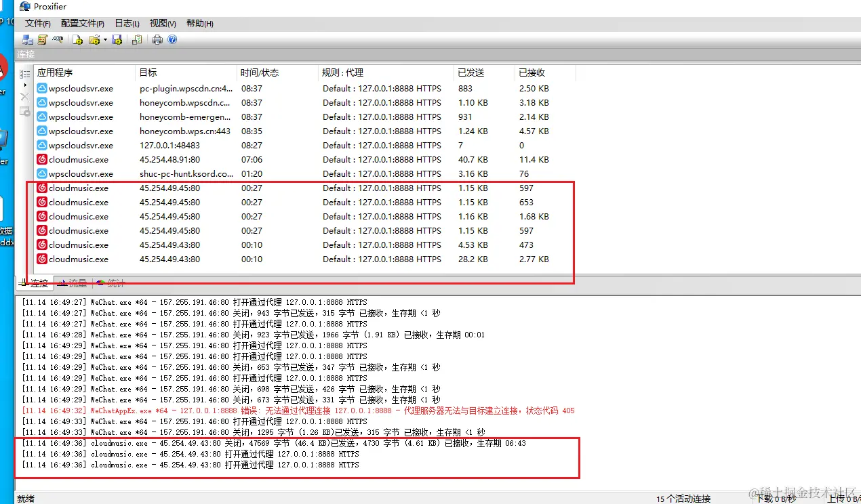Open the 帮助(H) menu
This screenshot has height=504, width=861.
(x=199, y=24)
